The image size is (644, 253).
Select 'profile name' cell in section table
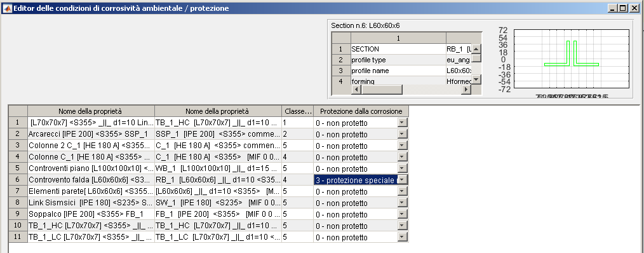398,71
